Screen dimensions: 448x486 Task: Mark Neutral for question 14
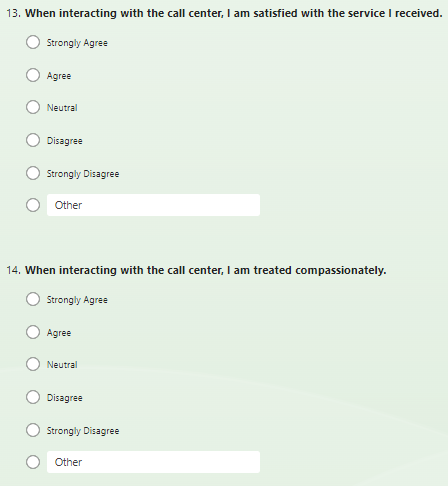33,364
